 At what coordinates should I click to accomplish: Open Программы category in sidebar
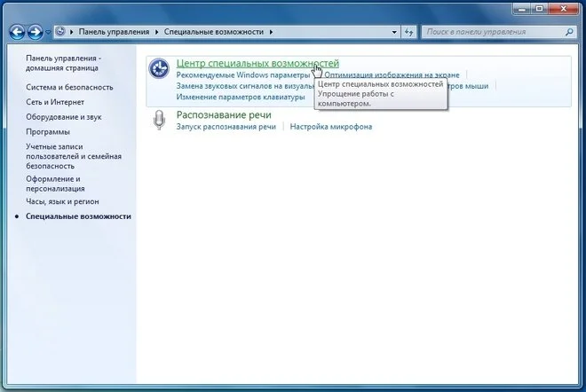tap(48, 132)
